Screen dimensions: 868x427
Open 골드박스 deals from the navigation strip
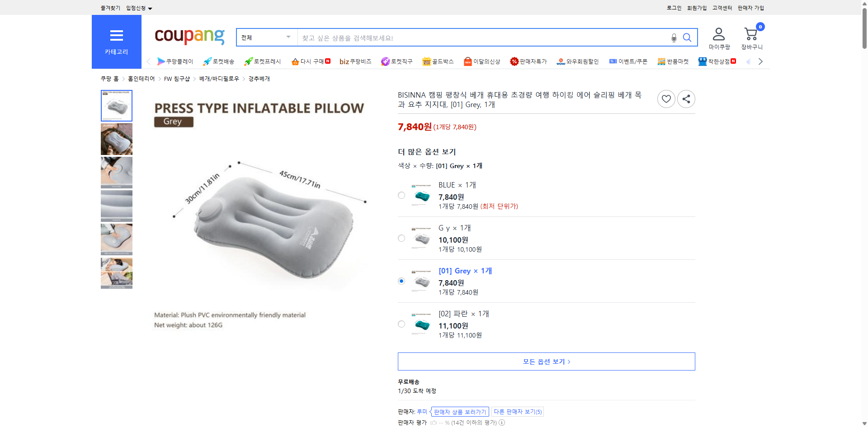pos(438,61)
